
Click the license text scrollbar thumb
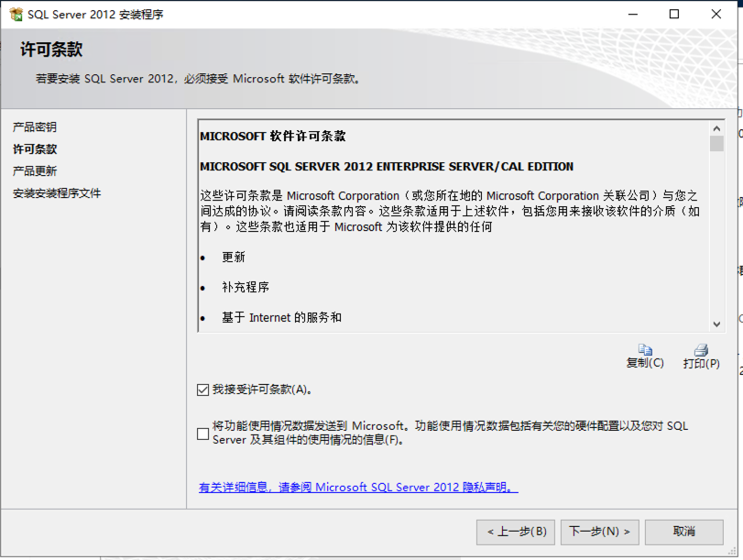tap(716, 144)
